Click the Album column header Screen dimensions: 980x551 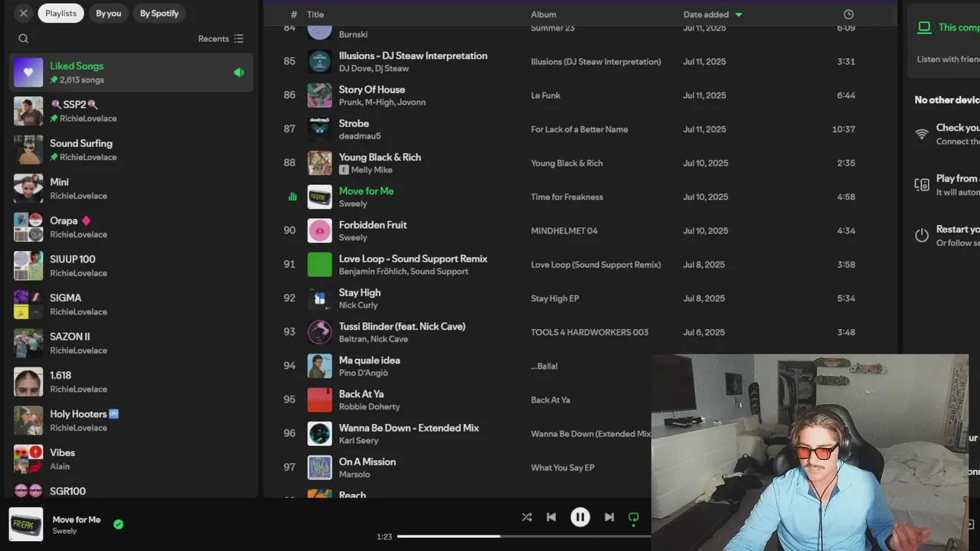(544, 15)
